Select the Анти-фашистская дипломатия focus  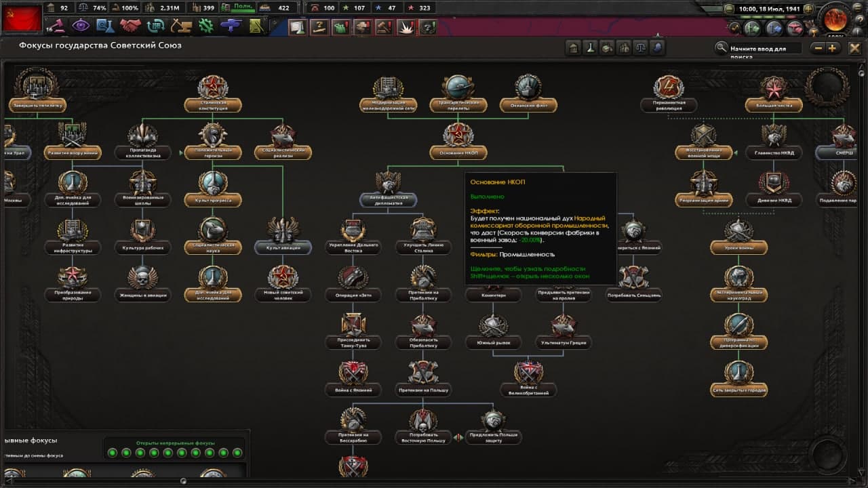(x=389, y=188)
